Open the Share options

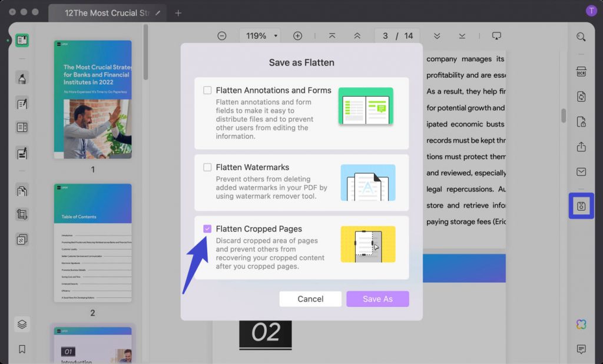tap(581, 147)
